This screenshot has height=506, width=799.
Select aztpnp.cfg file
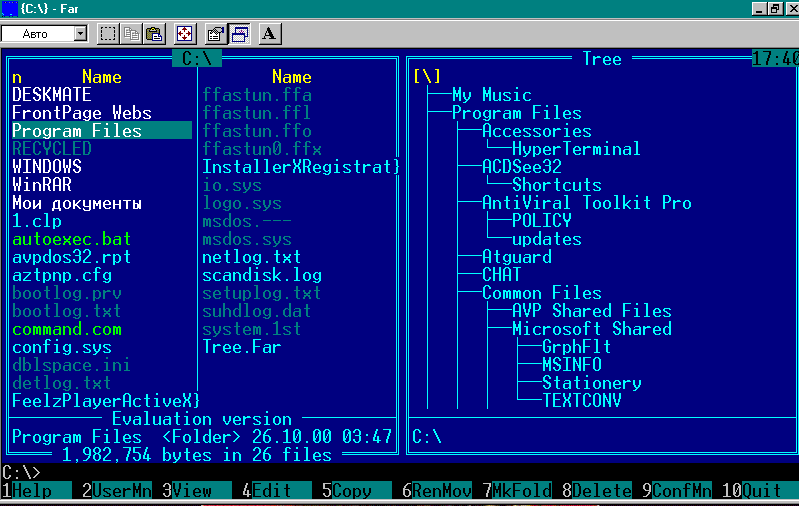point(62,275)
